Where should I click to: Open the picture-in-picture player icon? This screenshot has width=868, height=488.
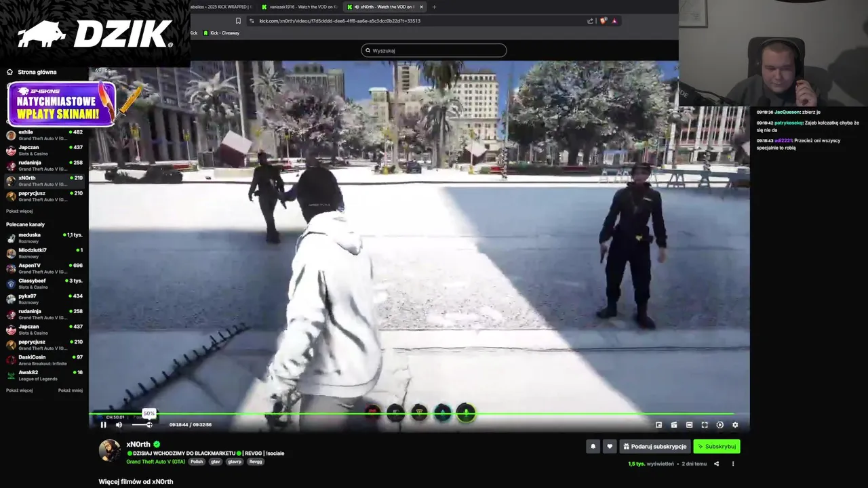[x=658, y=425]
